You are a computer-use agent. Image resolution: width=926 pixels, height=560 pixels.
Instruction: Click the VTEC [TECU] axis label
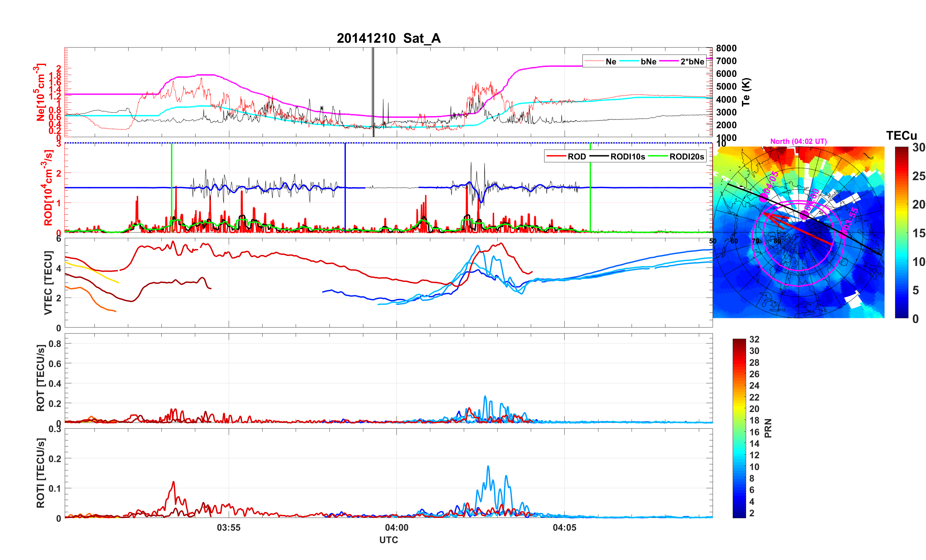point(48,283)
